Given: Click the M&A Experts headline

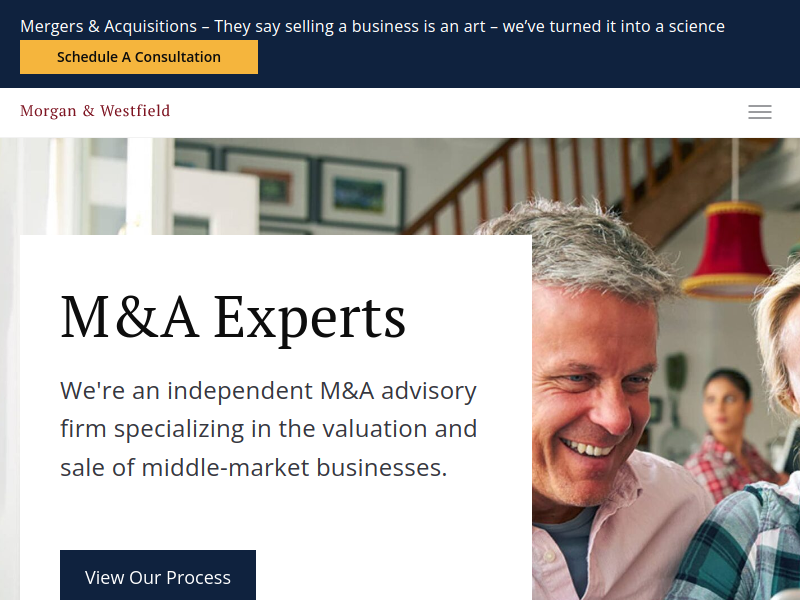Looking at the screenshot, I should 233,317.
